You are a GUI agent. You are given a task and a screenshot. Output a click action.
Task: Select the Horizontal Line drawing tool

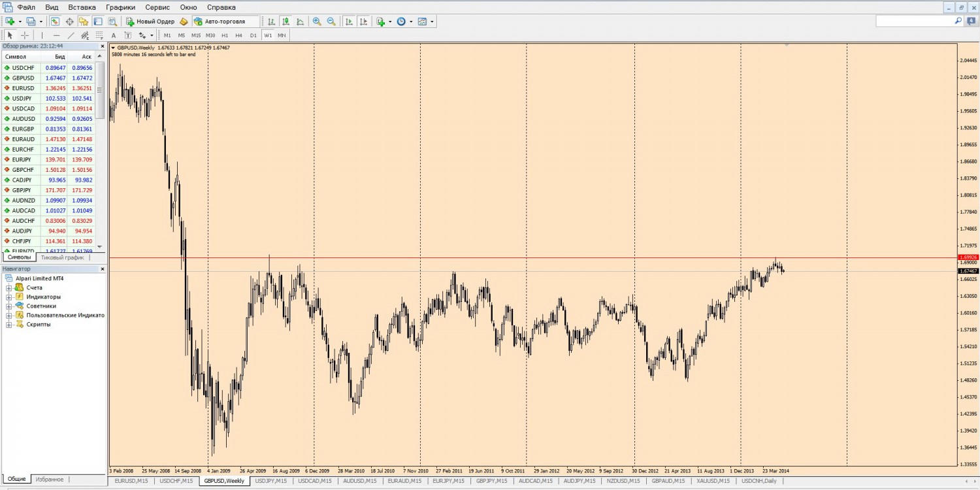pos(56,35)
